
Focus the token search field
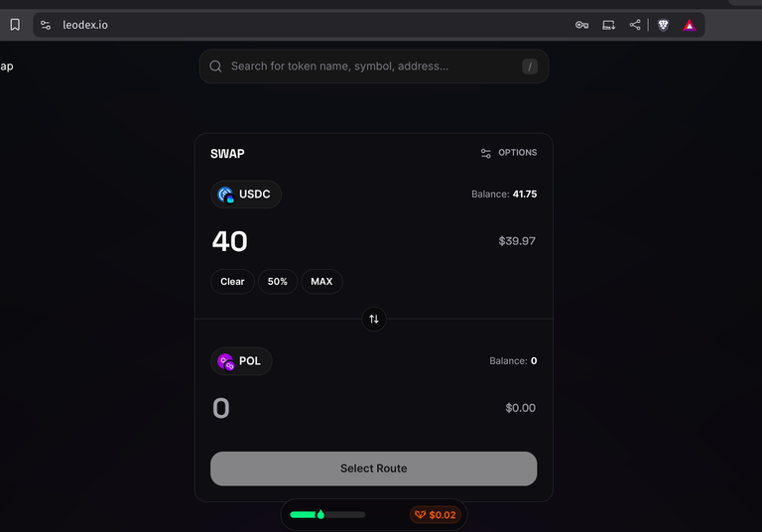click(374, 66)
